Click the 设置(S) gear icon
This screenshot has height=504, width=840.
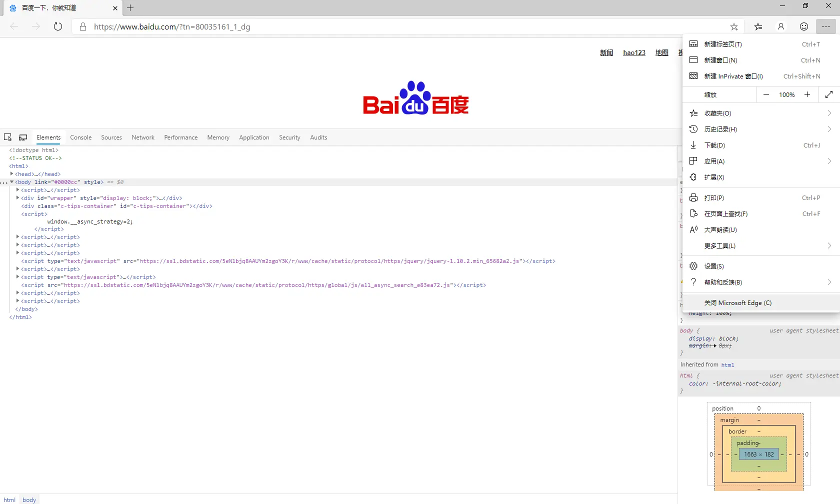693,266
